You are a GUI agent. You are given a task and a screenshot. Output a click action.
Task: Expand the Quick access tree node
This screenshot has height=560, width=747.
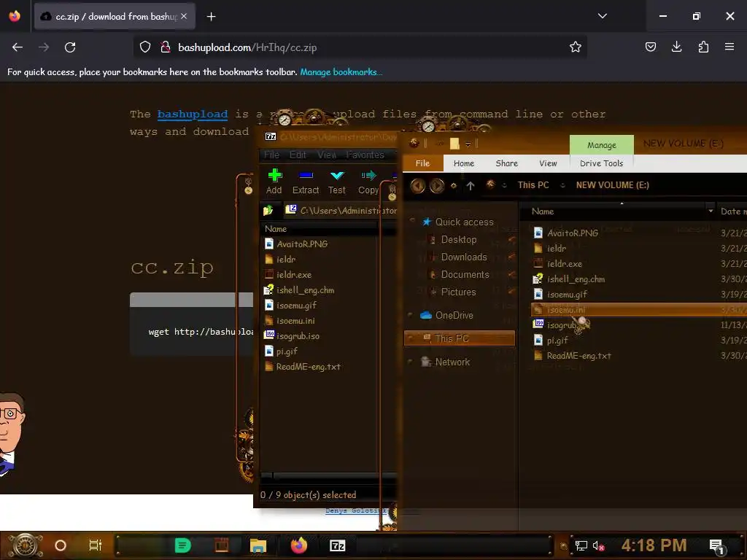point(411,222)
